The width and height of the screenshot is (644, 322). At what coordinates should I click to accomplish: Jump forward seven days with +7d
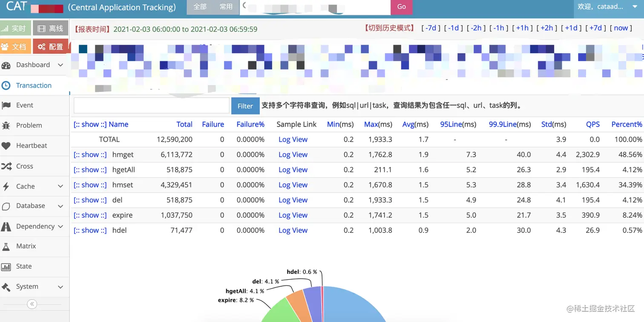pos(595,28)
